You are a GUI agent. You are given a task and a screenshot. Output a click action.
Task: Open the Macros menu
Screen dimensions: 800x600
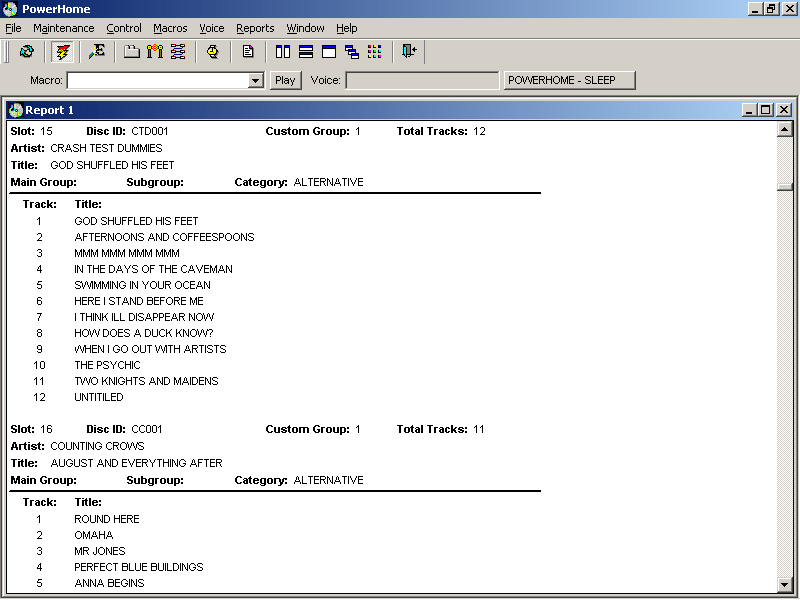coord(170,28)
